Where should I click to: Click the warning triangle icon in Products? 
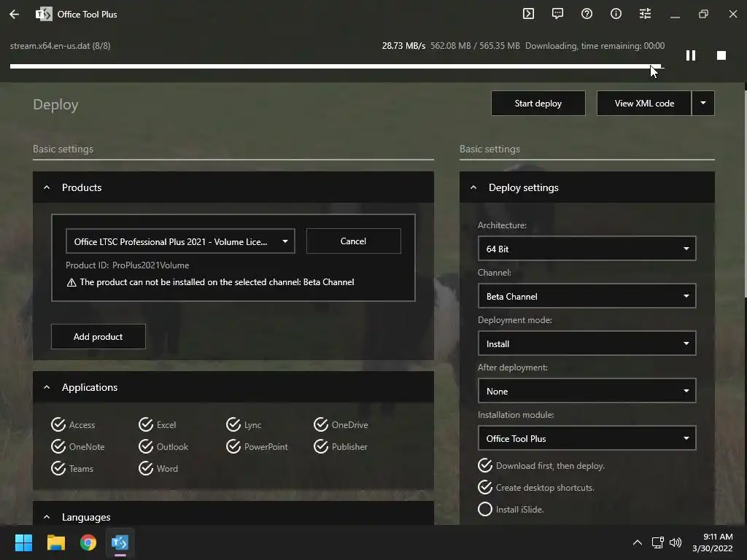click(x=71, y=282)
